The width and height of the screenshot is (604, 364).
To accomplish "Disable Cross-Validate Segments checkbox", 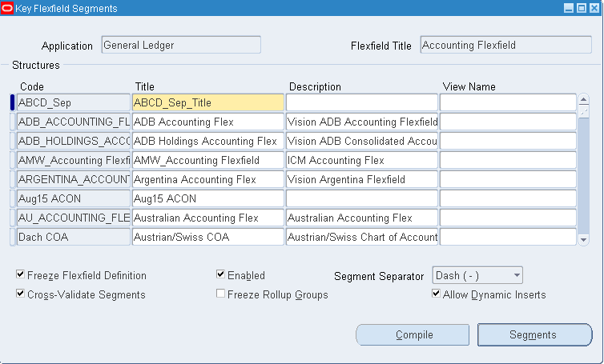I will point(20,294).
